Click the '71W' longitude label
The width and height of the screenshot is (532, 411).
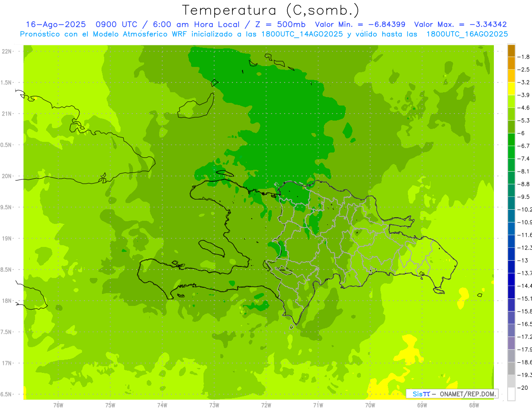pyautogui.click(x=318, y=405)
